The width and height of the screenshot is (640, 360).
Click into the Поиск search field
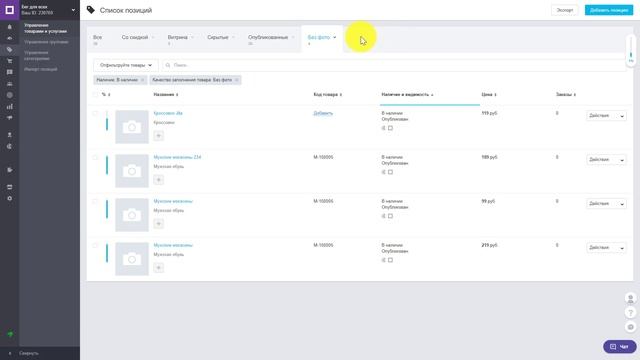click(394, 65)
